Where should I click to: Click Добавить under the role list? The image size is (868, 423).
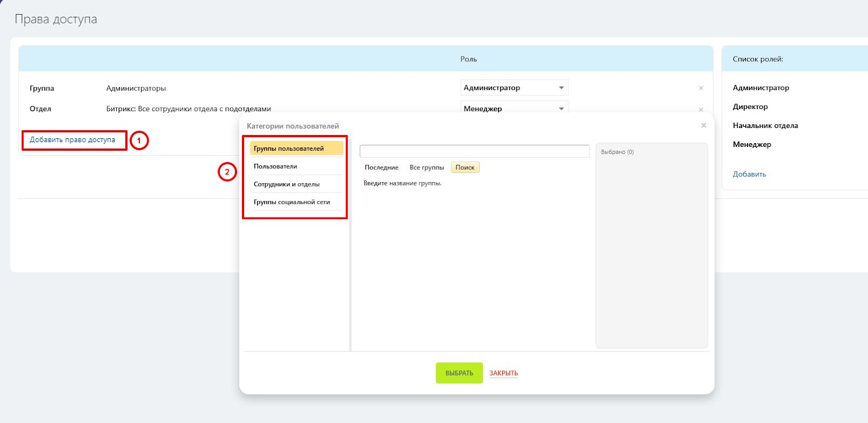click(x=749, y=174)
